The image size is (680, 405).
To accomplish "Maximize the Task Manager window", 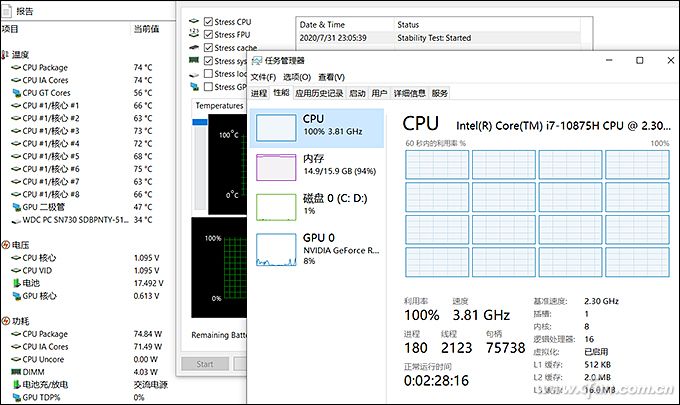I will (640, 60).
